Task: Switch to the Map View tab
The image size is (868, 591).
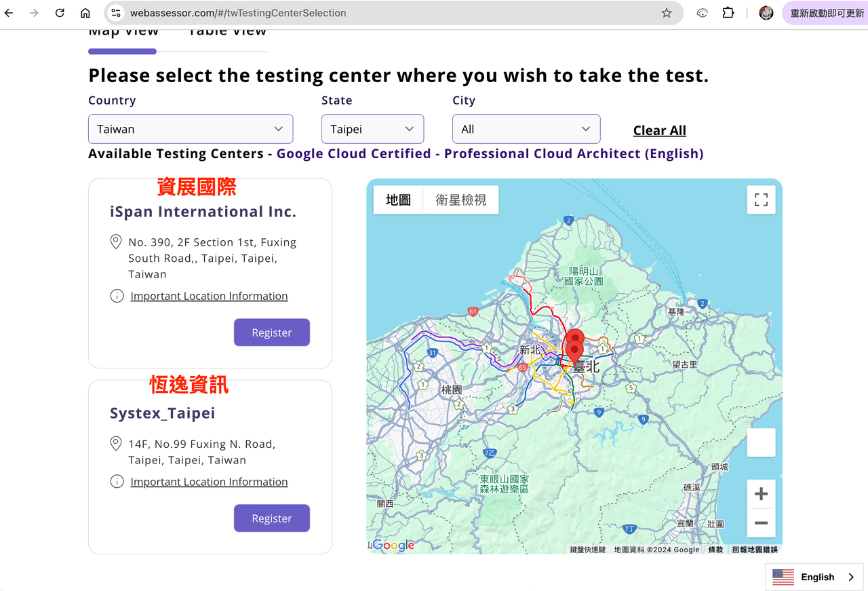Action: [x=123, y=31]
